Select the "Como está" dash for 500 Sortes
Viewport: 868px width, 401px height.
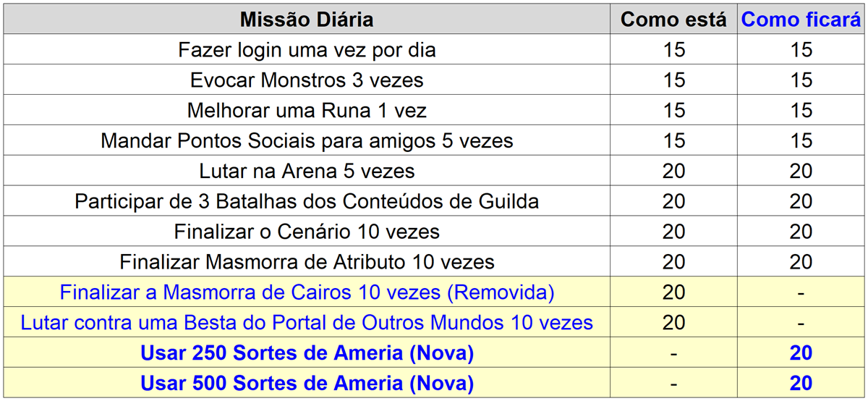673,383
